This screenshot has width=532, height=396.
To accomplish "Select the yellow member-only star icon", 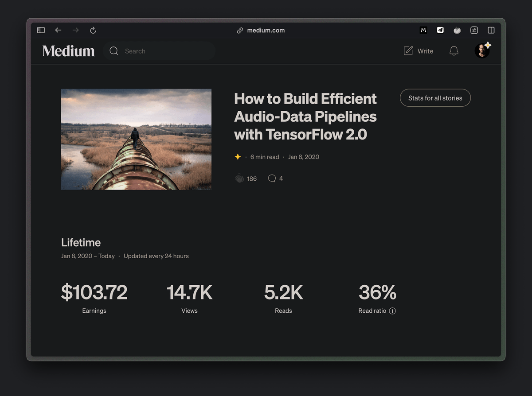I will (238, 157).
